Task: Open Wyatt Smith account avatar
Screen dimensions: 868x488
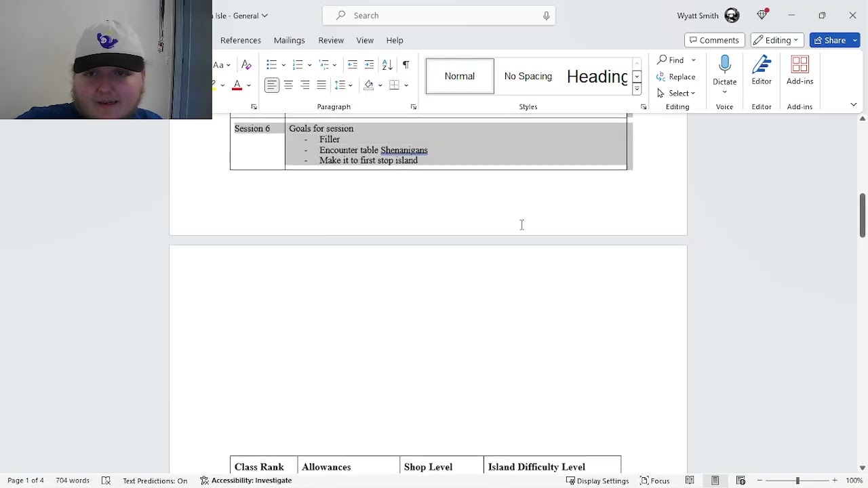Action: (732, 16)
